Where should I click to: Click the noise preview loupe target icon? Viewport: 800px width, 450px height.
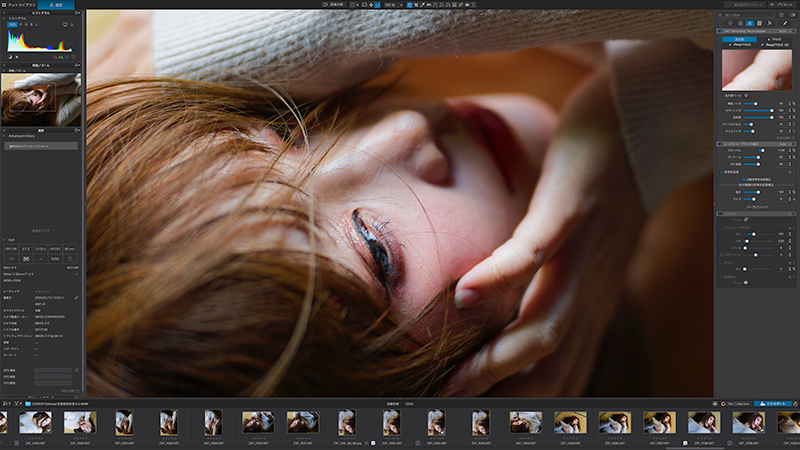click(x=746, y=95)
